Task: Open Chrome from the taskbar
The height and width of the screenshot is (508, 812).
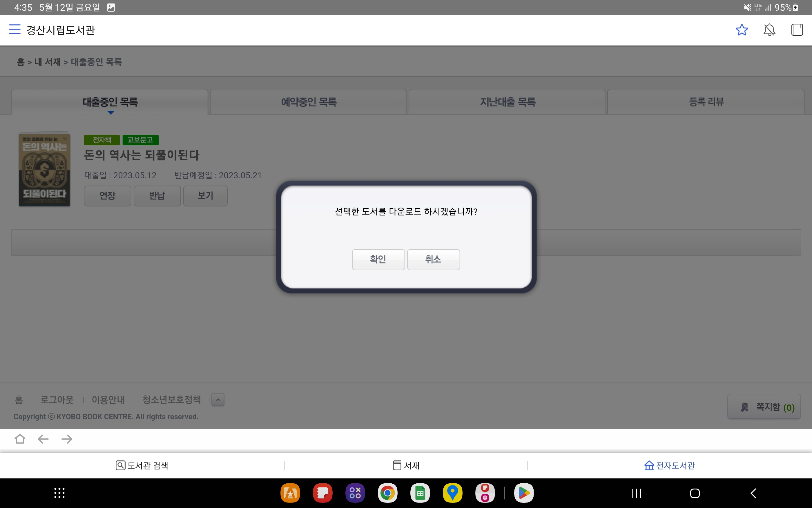Action: click(x=387, y=493)
